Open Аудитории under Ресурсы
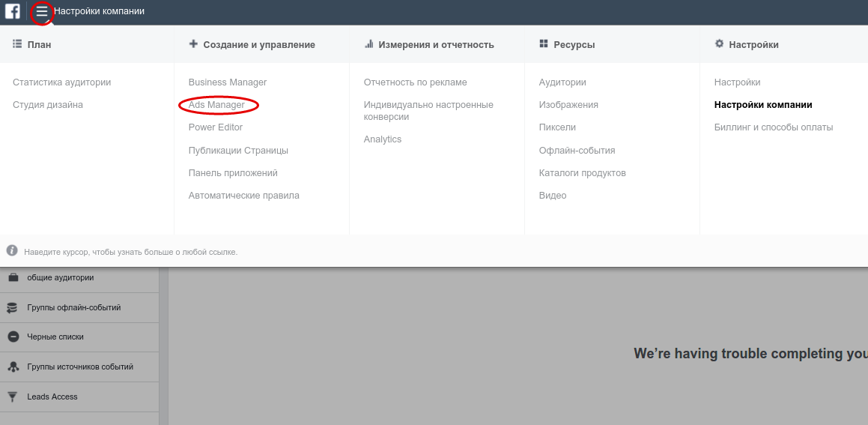The height and width of the screenshot is (425, 868). pyautogui.click(x=562, y=82)
